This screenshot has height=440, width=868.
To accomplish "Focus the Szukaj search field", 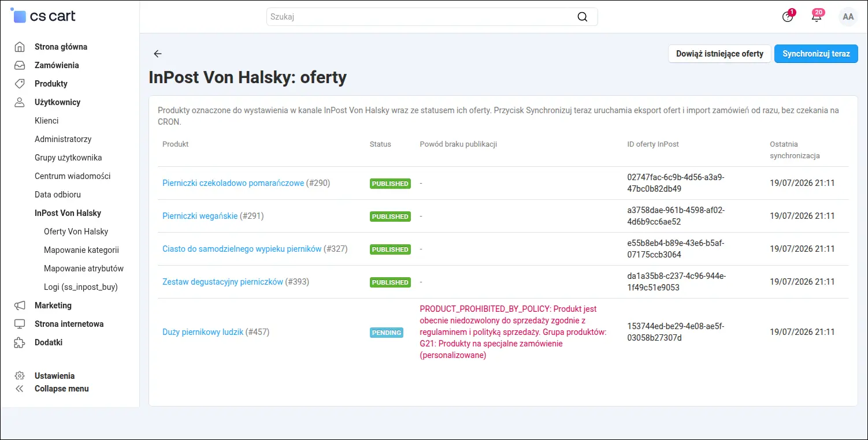I will pos(432,17).
